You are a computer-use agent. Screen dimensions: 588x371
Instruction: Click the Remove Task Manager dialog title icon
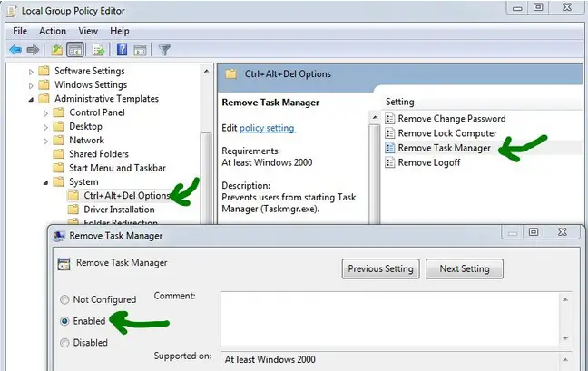click(x=59, y=236)
